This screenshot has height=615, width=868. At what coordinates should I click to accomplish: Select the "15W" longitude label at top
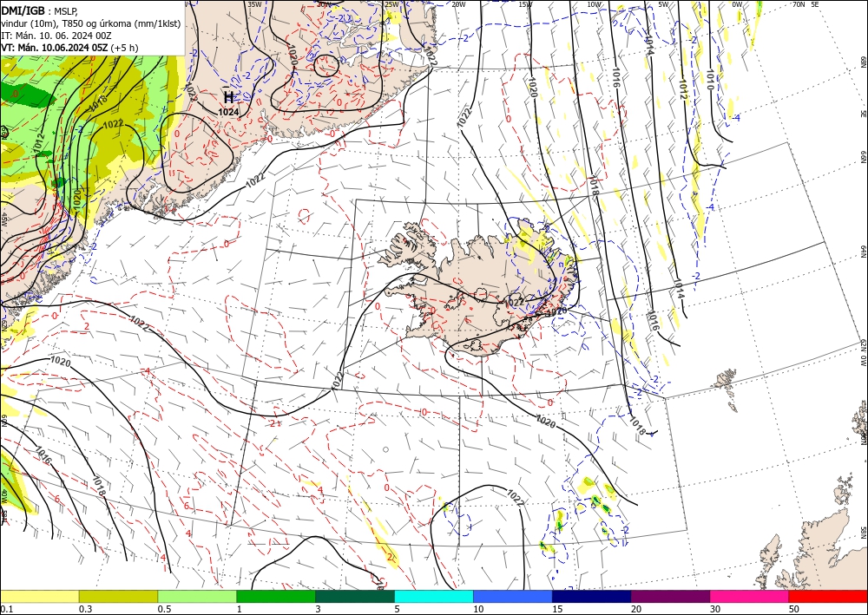pyautogui.click(x=526, y=4)
